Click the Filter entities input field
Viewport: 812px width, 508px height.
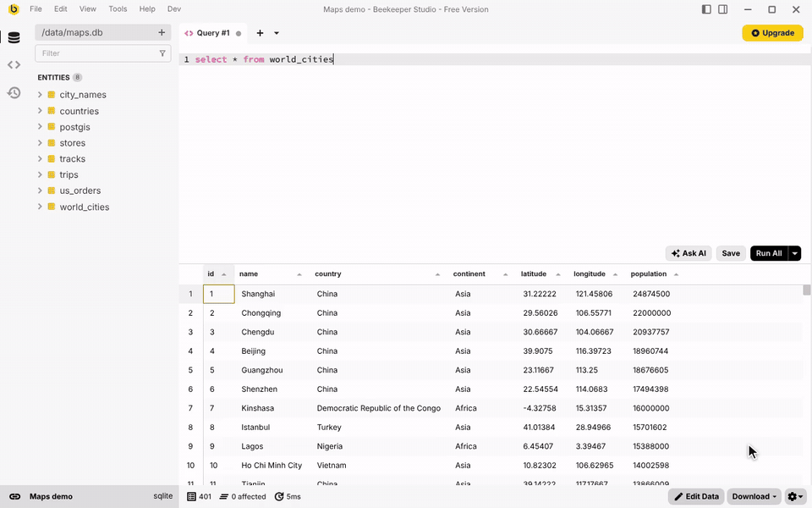point(102,52)
